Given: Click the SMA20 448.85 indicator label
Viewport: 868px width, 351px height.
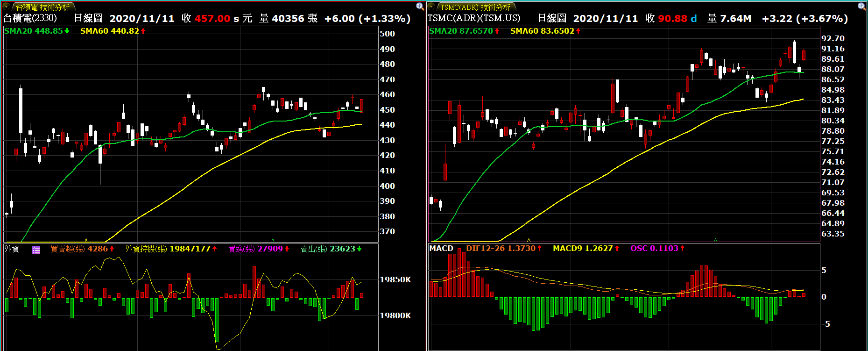Looking at the screenshot, I should click(x=36, y=31).
